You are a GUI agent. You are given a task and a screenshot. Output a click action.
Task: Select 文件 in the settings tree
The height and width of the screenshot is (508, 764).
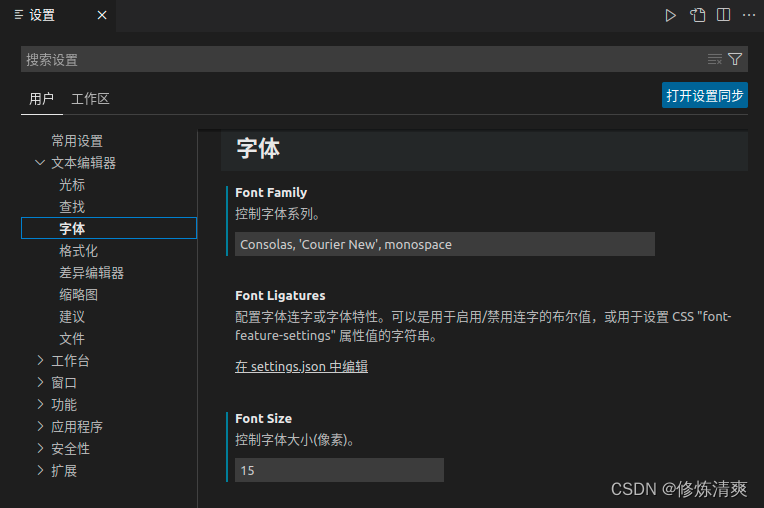(x=72, y=339)
